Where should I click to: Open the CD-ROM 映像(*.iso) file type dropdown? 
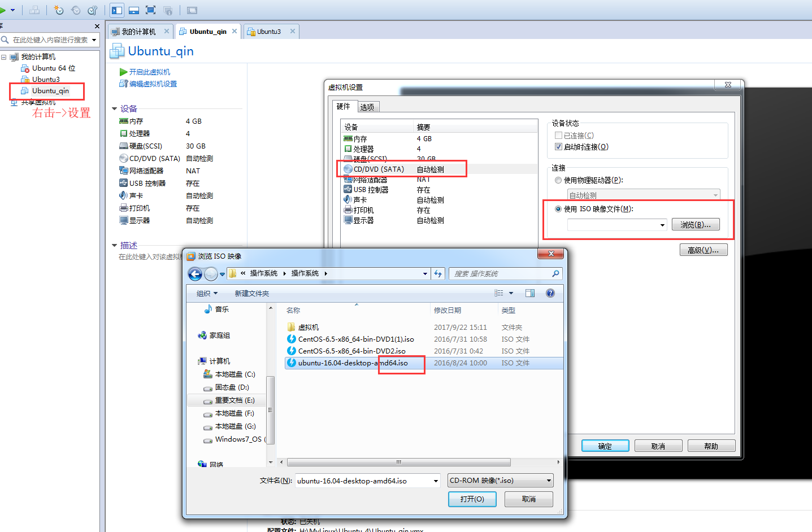[549, 481]
